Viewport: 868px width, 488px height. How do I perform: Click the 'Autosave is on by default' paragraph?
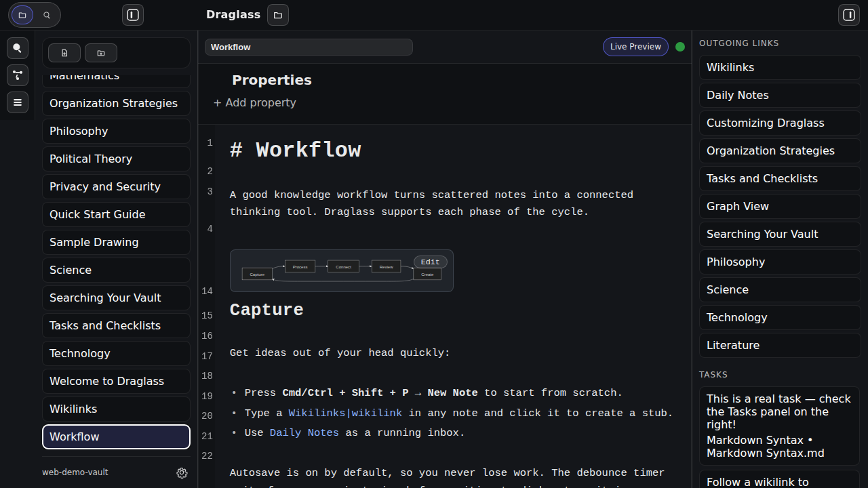click(447, 472)
